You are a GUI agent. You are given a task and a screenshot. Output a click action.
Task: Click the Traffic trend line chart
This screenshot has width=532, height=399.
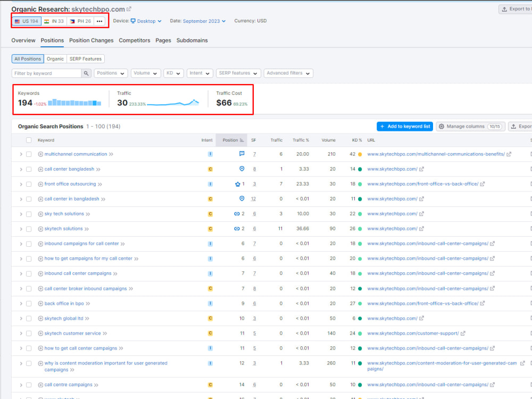tap(173, 103)
